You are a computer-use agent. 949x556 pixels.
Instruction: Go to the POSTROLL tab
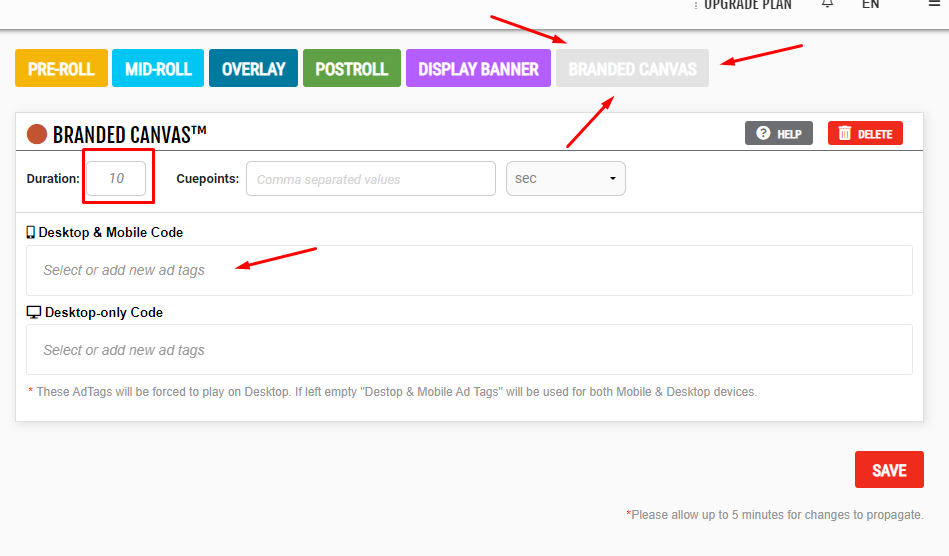[352, 68]
